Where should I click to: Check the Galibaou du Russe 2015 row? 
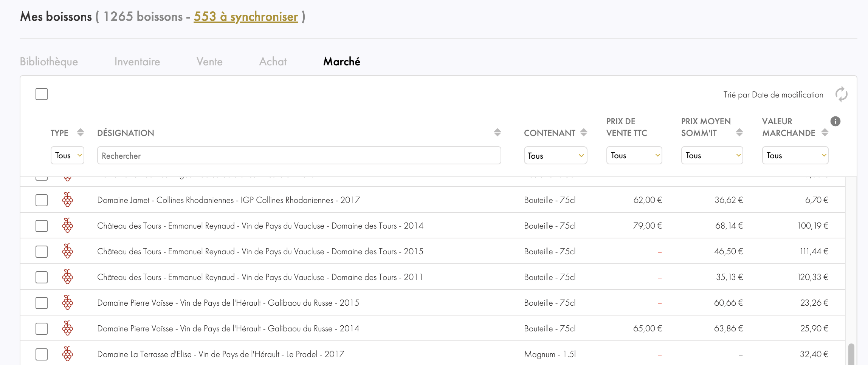42,303
